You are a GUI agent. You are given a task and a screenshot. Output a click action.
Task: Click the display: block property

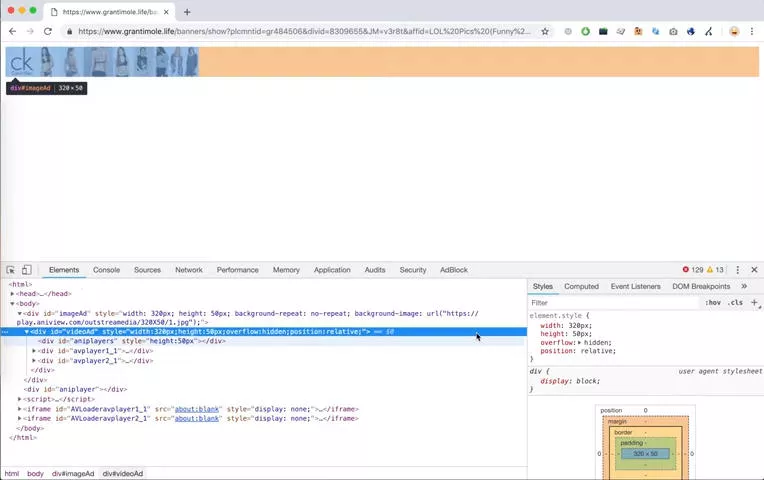pos(570,381)
